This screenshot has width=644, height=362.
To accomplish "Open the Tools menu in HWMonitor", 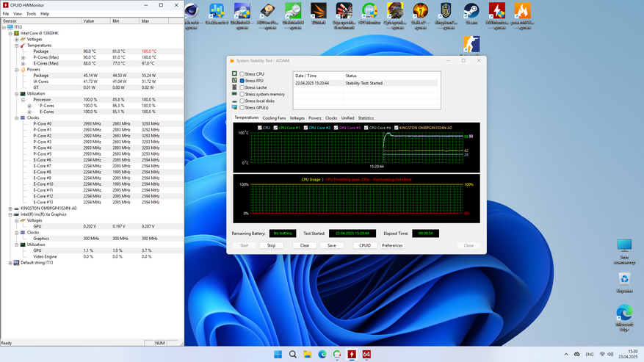I will (x=31, y=13).
